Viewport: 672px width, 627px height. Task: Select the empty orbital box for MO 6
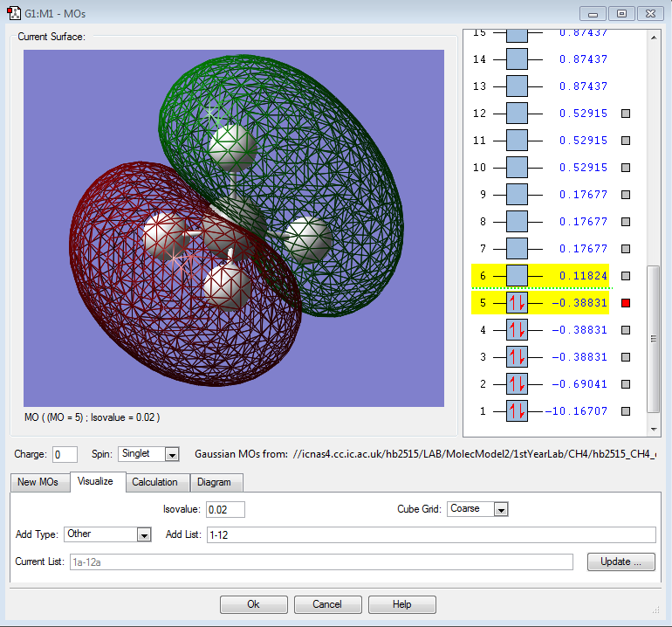tap(517, 276)
